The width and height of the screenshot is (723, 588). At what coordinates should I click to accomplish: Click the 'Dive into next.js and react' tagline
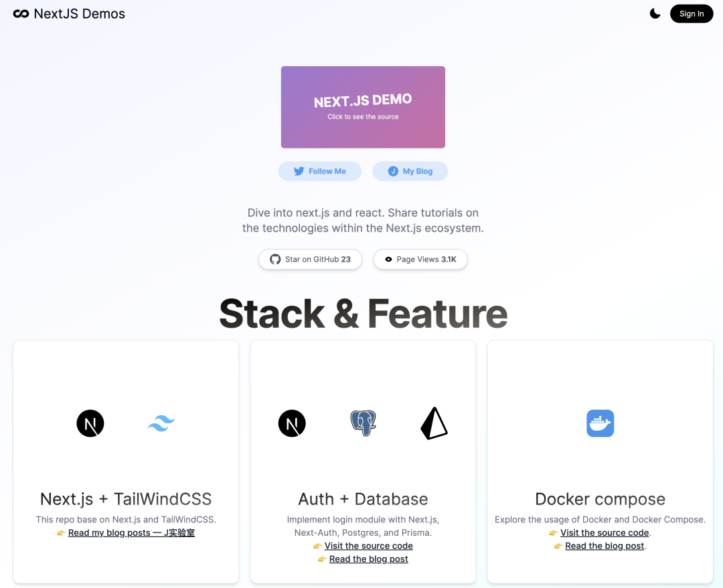363,220
